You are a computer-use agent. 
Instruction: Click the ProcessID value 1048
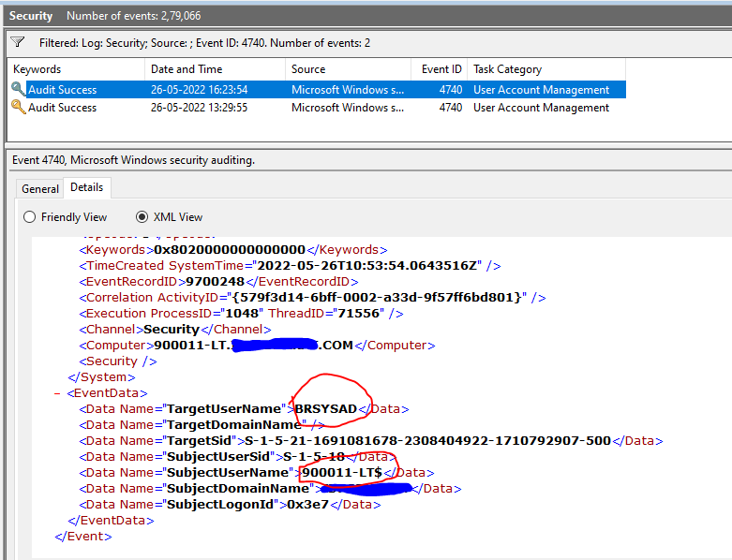pos(242,314)
